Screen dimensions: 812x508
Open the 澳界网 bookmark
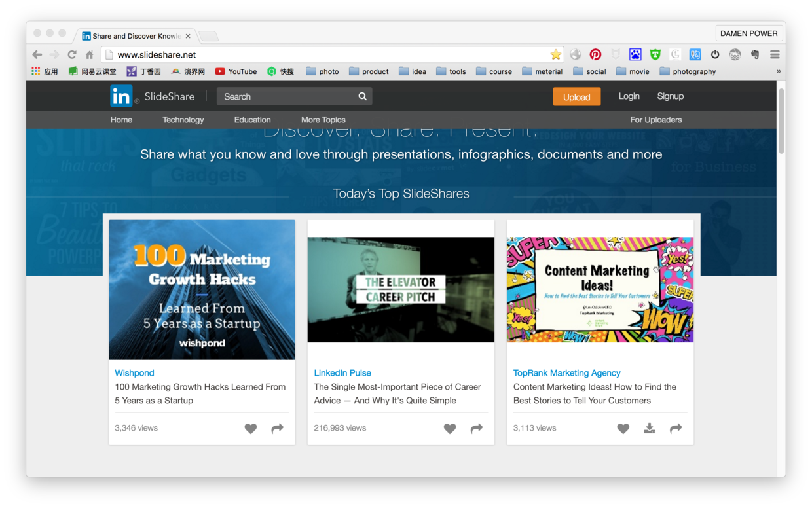tap(189, 71)
